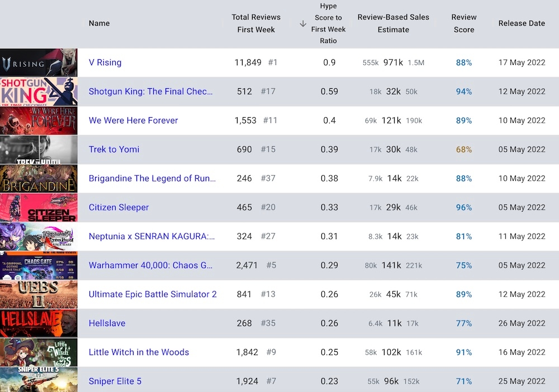Image resolution: width=559 pixels, height=392 pixels.
Task: Click Ultimate Epic Battle Simulator 2 link
Action: pos(153,294)
